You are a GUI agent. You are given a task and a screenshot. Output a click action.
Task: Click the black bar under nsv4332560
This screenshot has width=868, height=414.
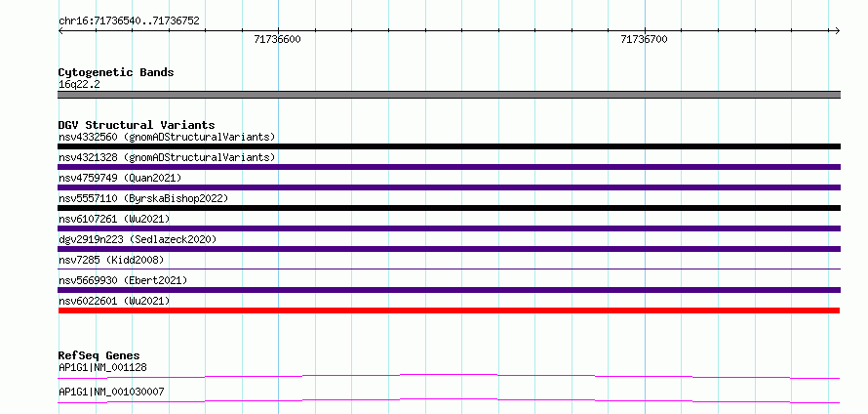[x=449, y=146]
